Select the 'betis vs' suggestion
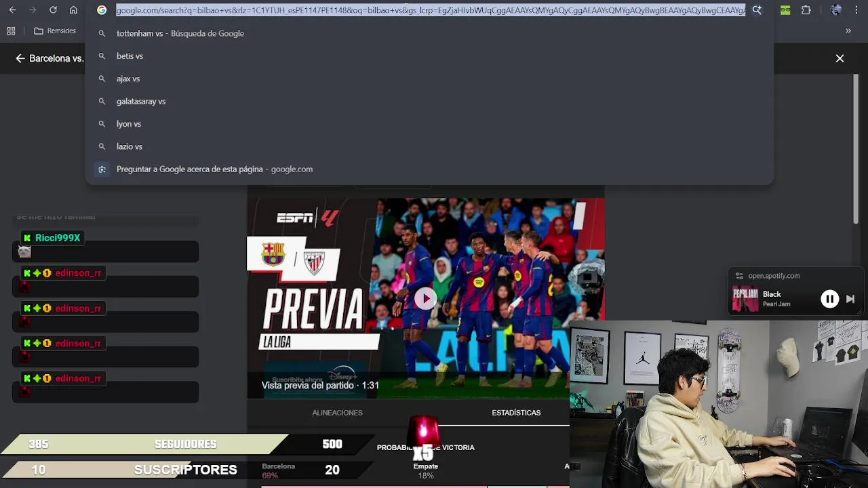 click(x=429, y=56)
